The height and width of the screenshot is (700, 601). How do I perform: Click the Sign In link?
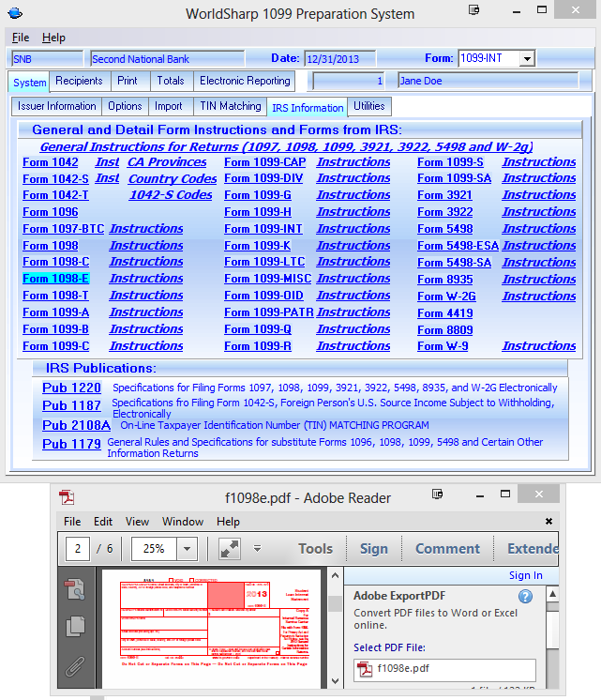pos(525,575)
